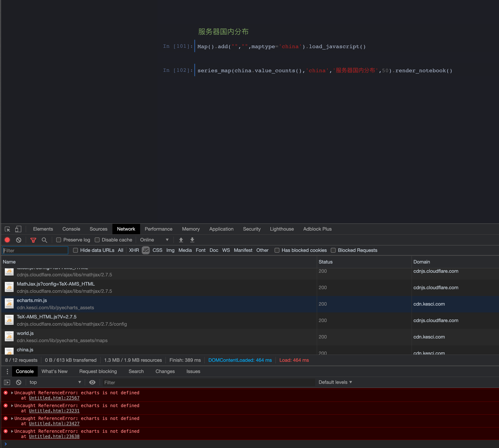Open the Untitled.html:22567 source link
Image resolution: width=499 pixels, height=448 pixels.
point(54,398)
